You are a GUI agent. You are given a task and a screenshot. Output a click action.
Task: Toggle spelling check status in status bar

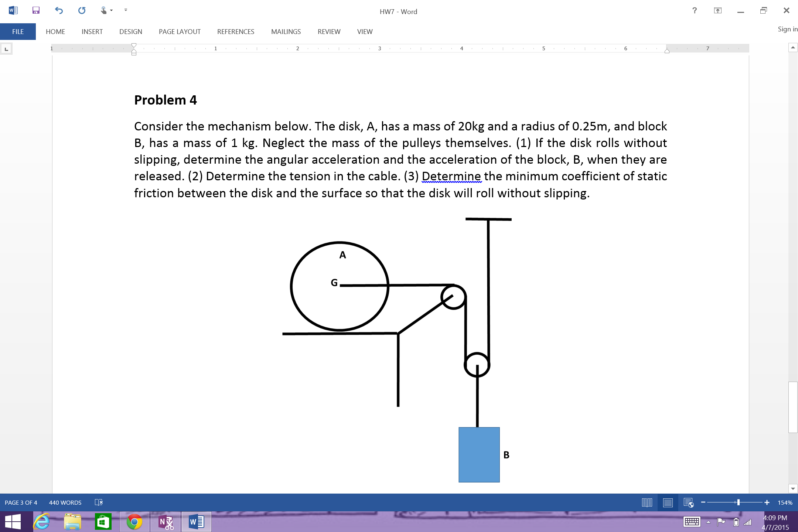[98, 502]
